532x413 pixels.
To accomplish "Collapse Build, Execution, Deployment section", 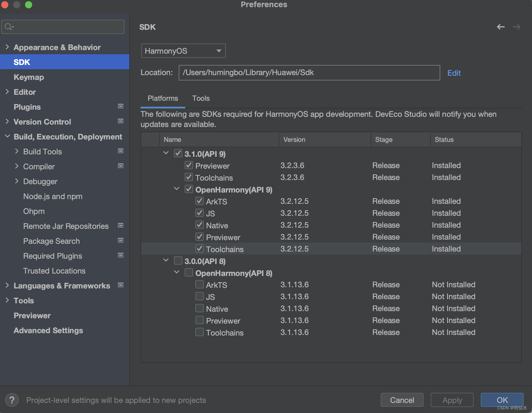I will click(7, 136).
